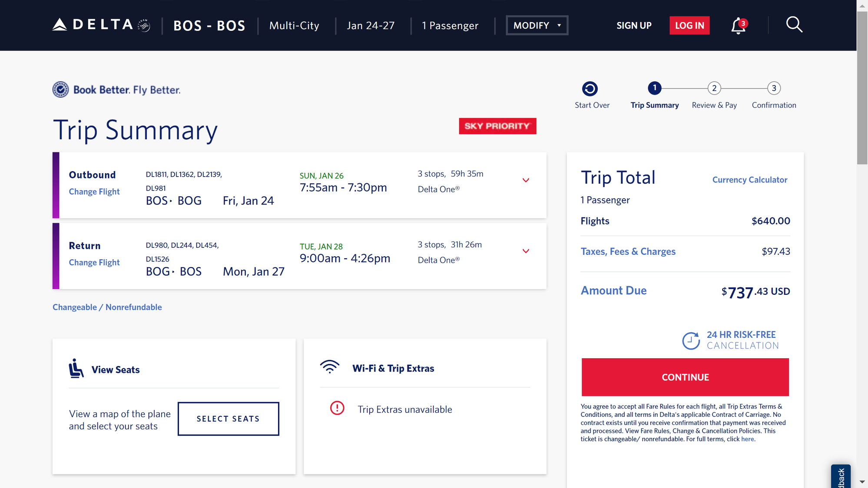Click the page vertical scrollbar
Viewport: 868px width, 488px height.
click(x=862, y=87)
